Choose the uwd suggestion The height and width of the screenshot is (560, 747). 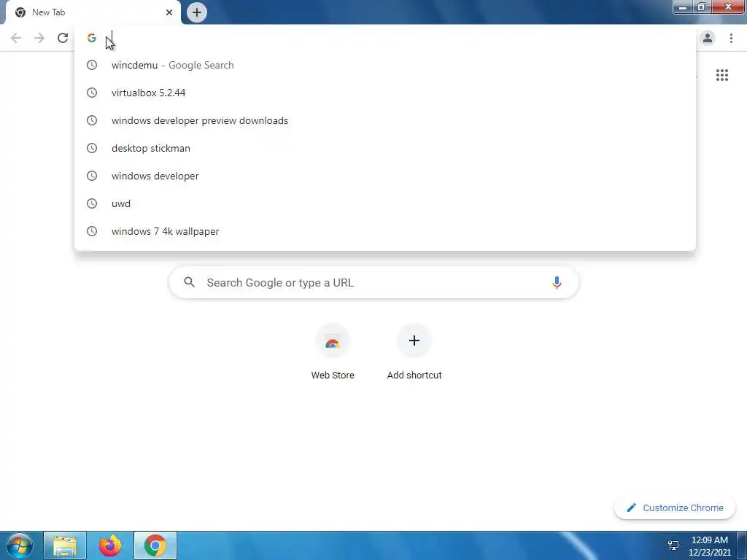pyautogui.click(x=385, y=203)
